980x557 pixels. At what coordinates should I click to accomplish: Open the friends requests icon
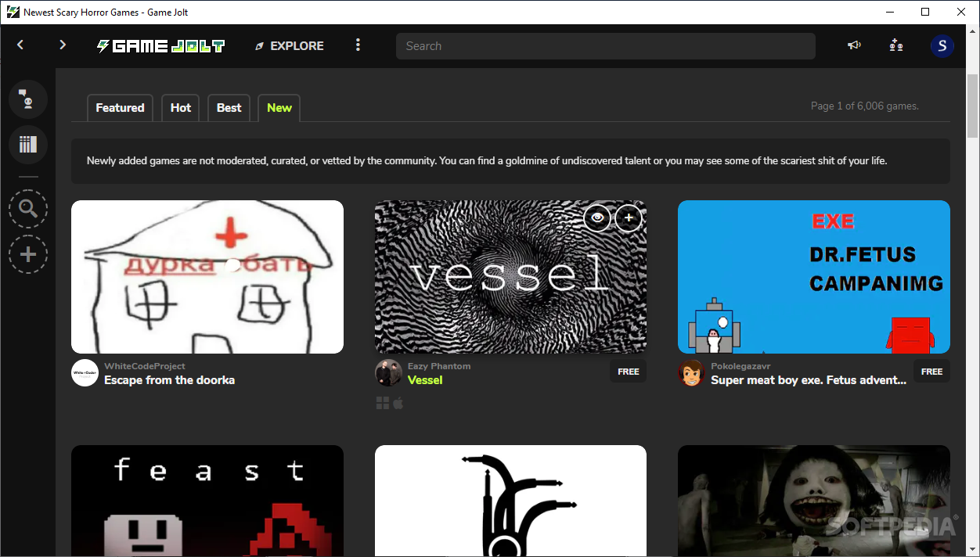[896, 45]
